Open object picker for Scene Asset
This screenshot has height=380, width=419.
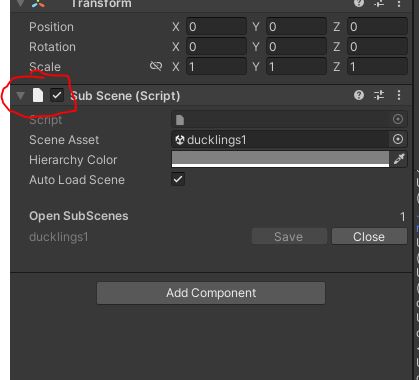click(x=398, y=139)
